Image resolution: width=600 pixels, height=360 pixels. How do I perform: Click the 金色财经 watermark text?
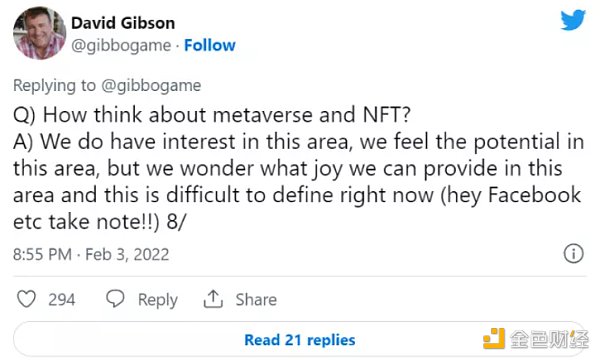[x=549, y=339]
